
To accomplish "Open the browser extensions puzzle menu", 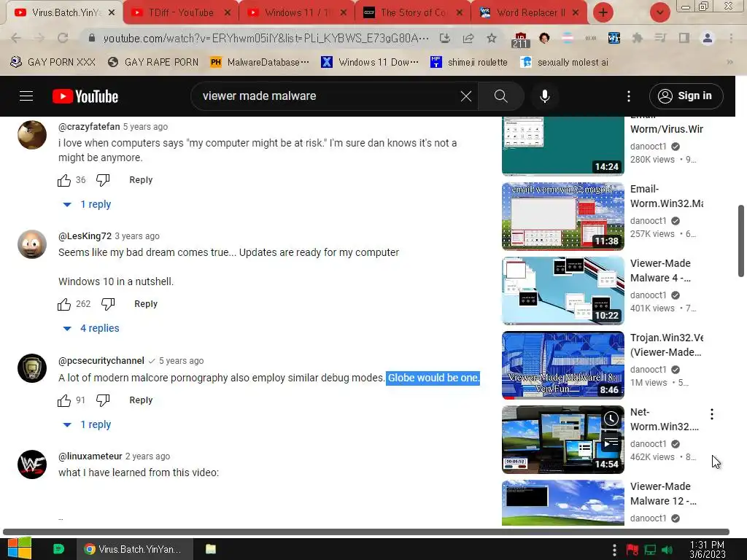I will [637, 38].
